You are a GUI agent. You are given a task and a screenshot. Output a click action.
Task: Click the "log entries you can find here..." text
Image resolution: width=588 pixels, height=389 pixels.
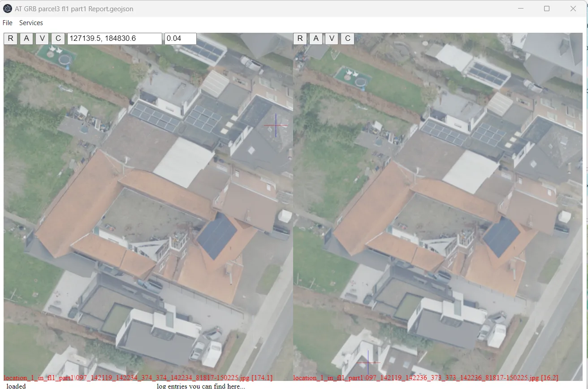(201, 386)
